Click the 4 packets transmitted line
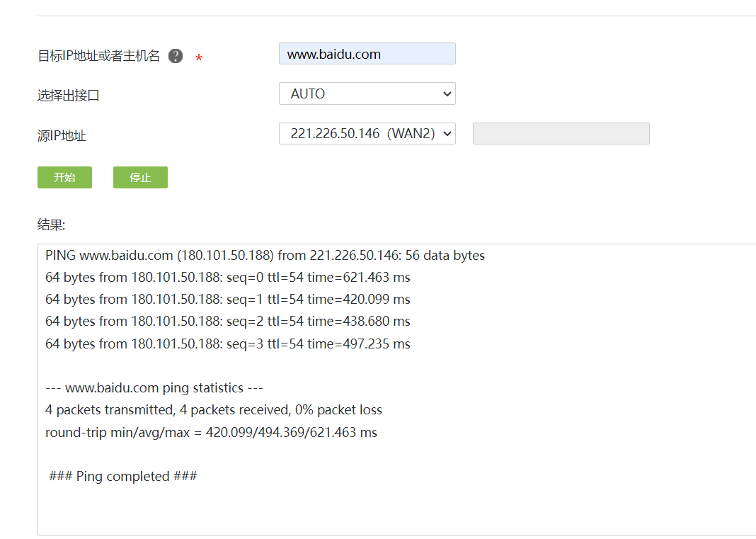 pos(214,410)
